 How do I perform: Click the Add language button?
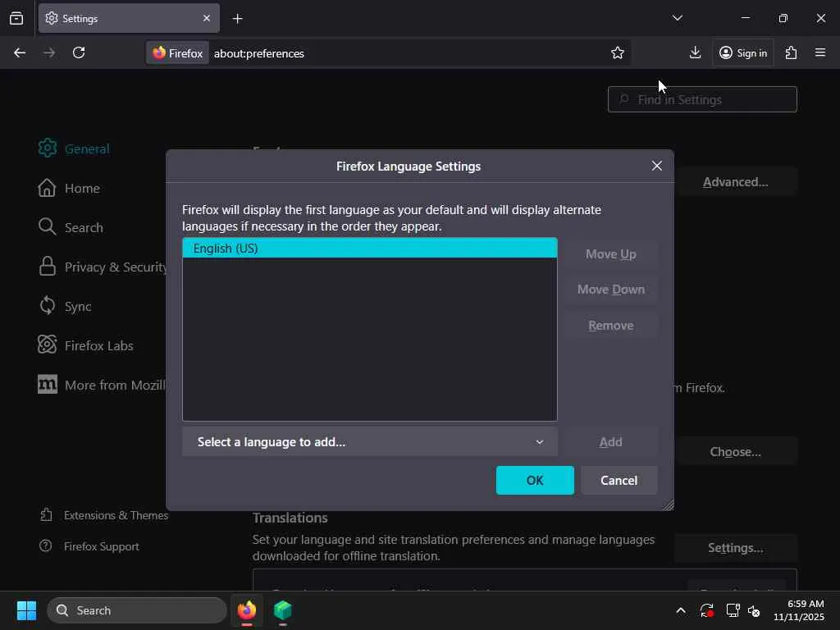(610, 442)
